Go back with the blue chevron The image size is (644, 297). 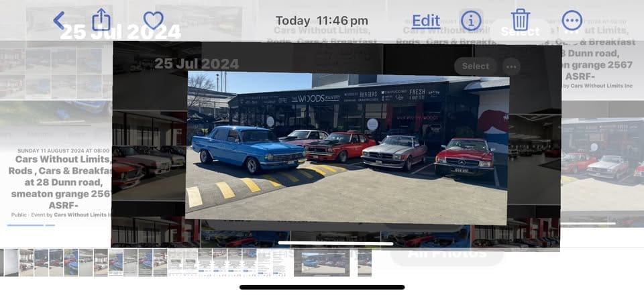(59, 21)
